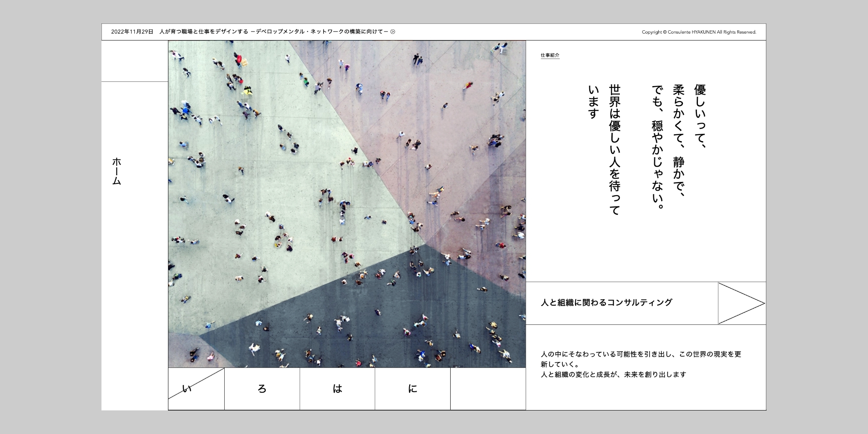Click the vertical line 優しいって、
This screenshot has width=868, height=434.
coord(700,116)
